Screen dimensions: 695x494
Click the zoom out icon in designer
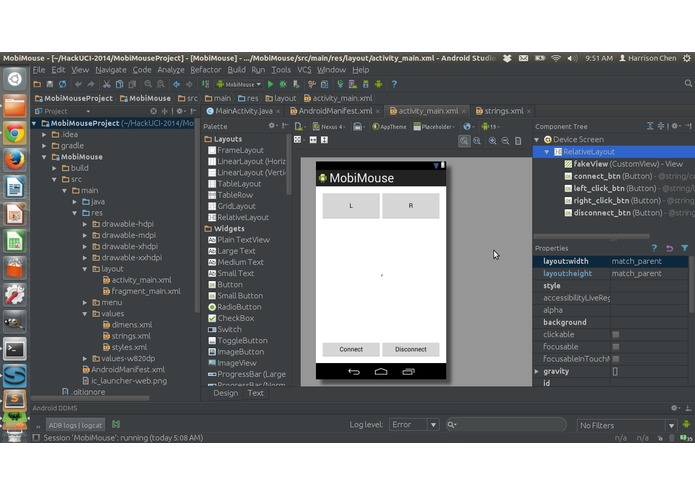[505, 141]
